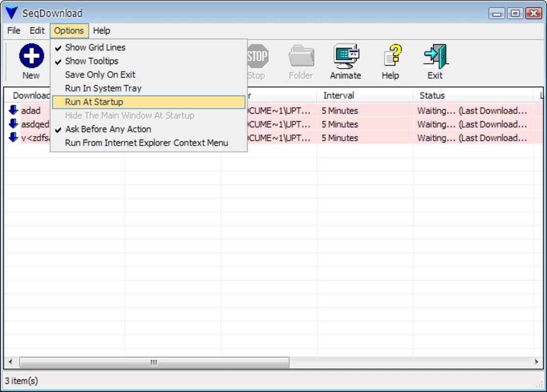Screen dimensions: 547x392
Task: Open the File menu
Action: click(14, 31)
